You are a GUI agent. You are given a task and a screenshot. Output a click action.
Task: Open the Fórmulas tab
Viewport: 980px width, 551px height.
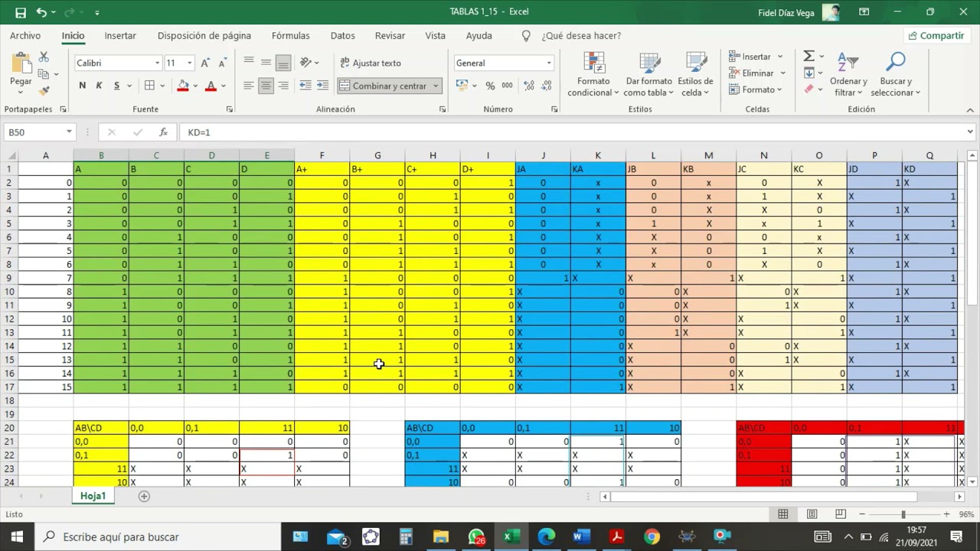pyautogui.click(x=291, y=36)
